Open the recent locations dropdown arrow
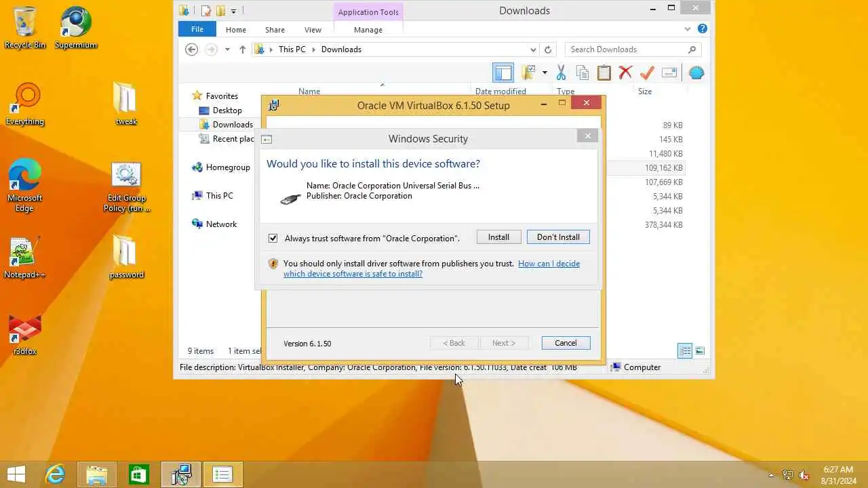Viewport: 868px width, 488px height. point(227,49)
